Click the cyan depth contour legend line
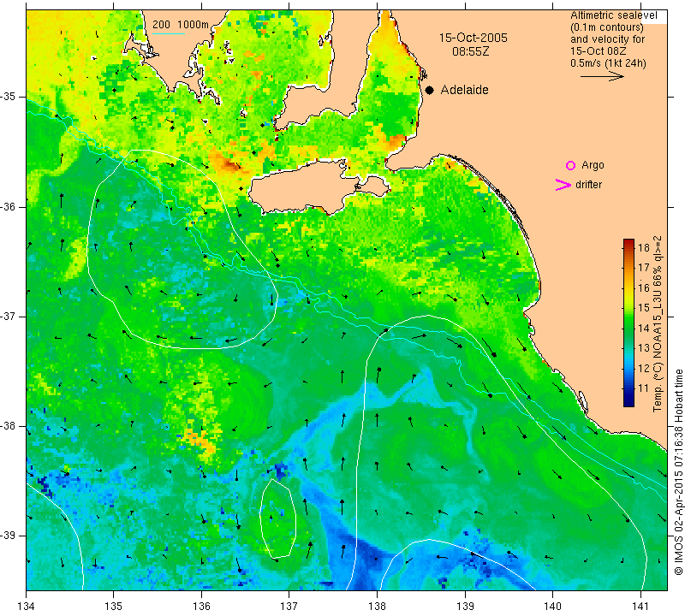685x616 pixels. 169,33
